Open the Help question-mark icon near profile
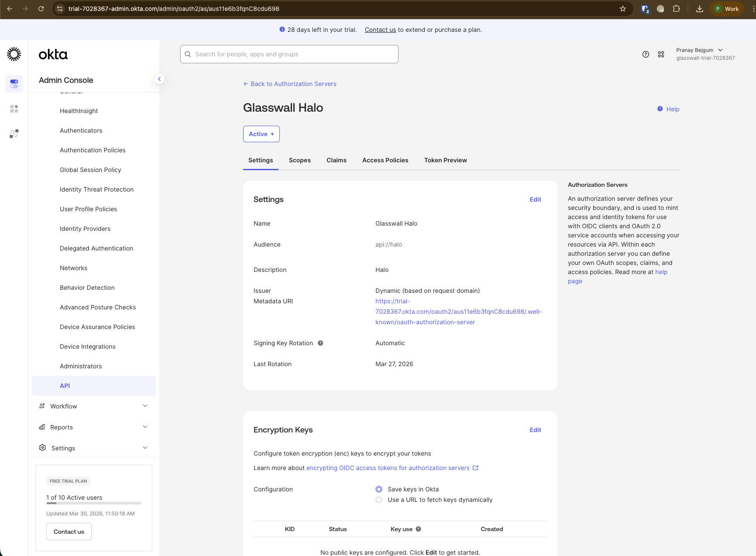 click(x=646, y=54)
